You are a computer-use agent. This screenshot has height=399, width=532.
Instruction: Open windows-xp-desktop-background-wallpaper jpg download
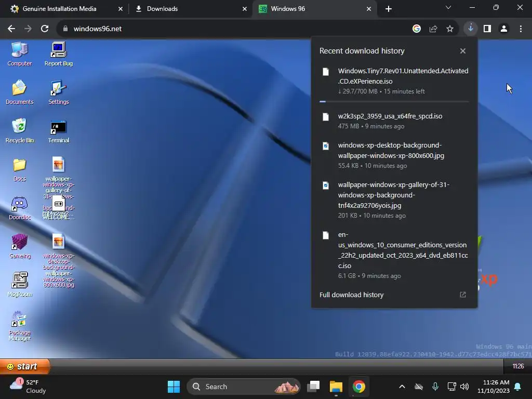(394, 155)
